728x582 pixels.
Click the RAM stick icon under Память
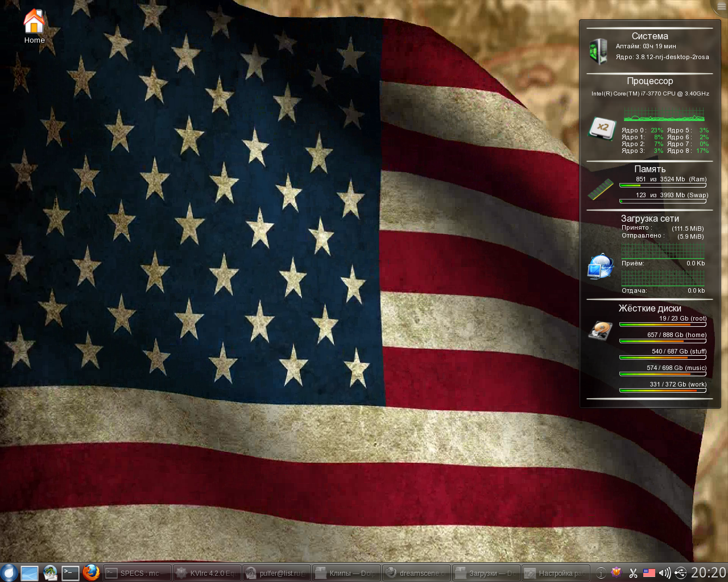pyautogui.click(x=601, y=189)
